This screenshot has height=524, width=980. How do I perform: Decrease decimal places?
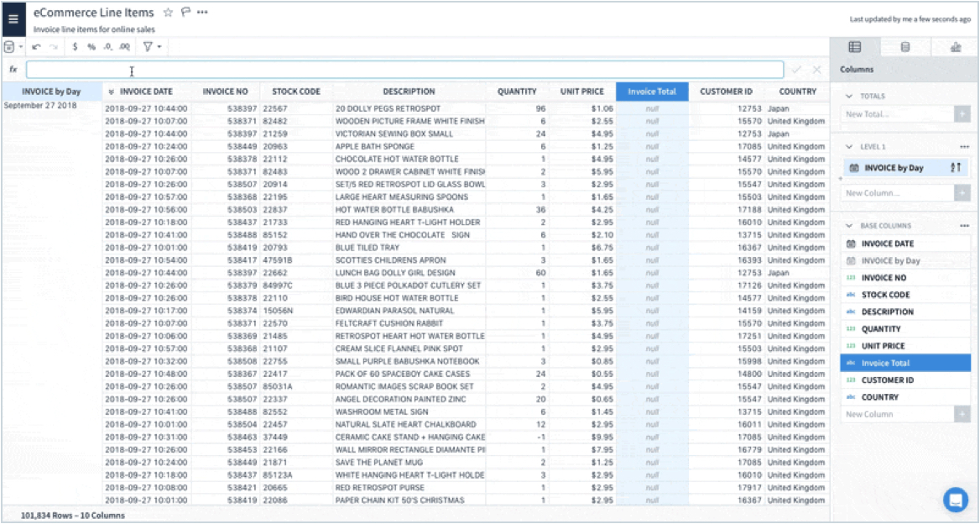point(108,47)
